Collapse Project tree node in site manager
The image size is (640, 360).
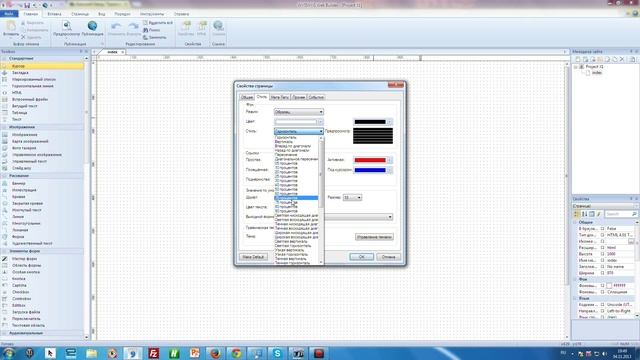tap(576, 67)
